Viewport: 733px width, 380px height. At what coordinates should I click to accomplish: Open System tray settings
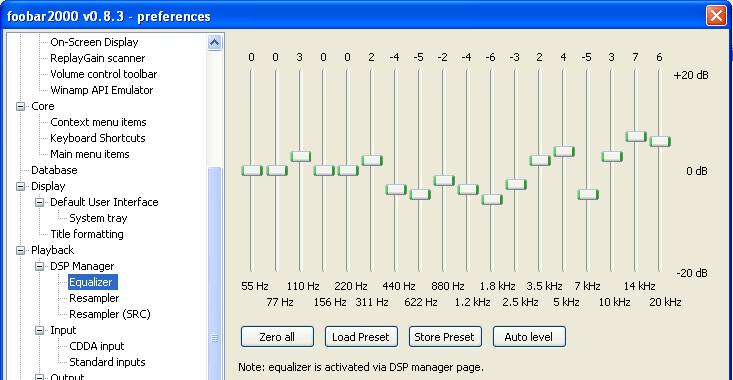98,218
